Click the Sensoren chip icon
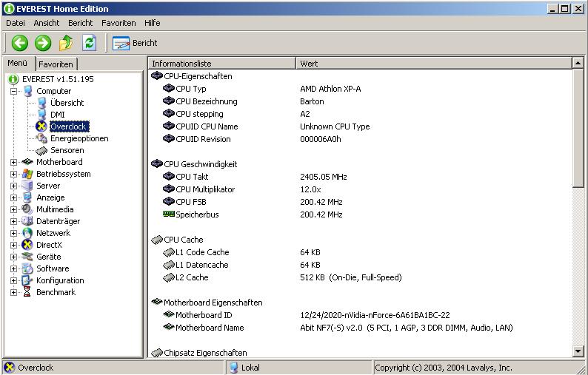This screenshot has width=588, height=375. click(x=41, y=151)
